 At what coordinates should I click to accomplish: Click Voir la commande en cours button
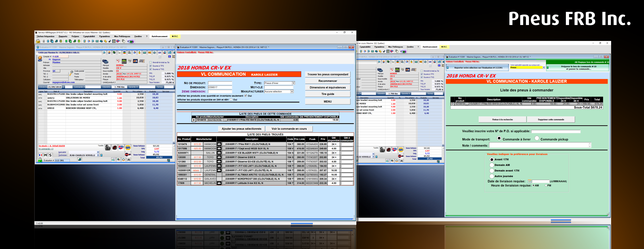click(289, 129)
